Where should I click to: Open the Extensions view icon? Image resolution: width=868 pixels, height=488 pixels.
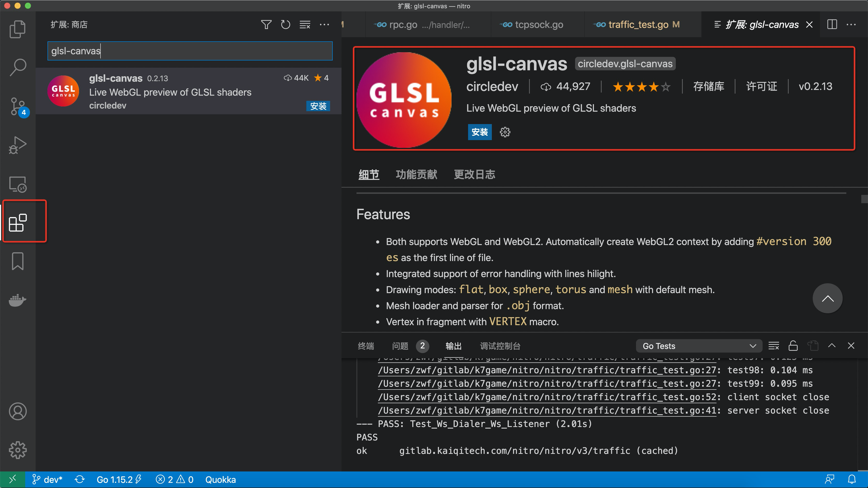pyautogui.click(x=18, y=223)
